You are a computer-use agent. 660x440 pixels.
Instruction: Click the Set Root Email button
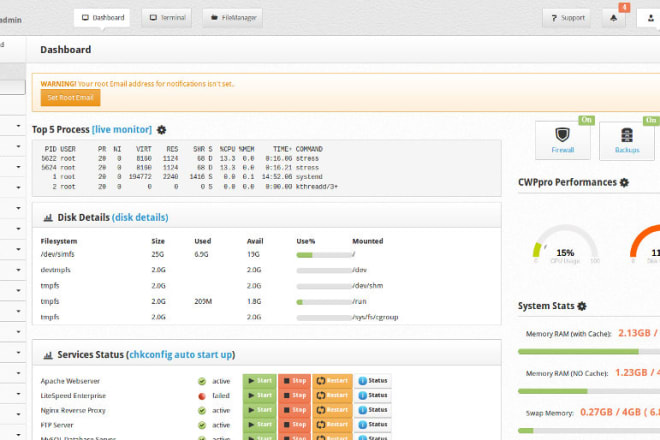coord(70,98)
